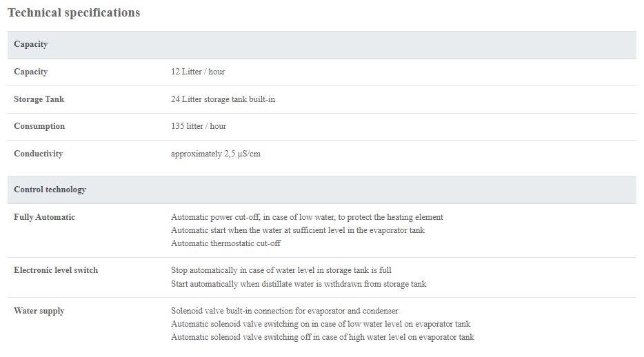Click the Fully Automatic label

coord(44,217)
